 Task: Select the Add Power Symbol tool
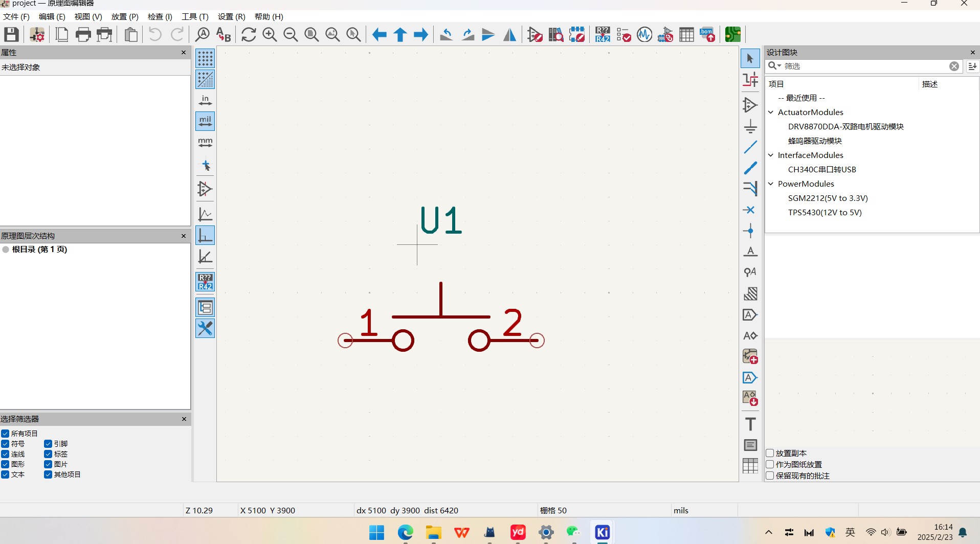tap(750, 126)
